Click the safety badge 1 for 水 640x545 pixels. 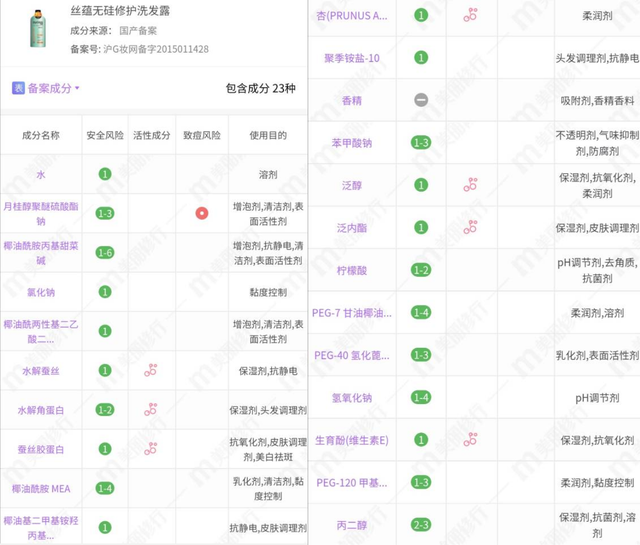click(x=105, y=174)
